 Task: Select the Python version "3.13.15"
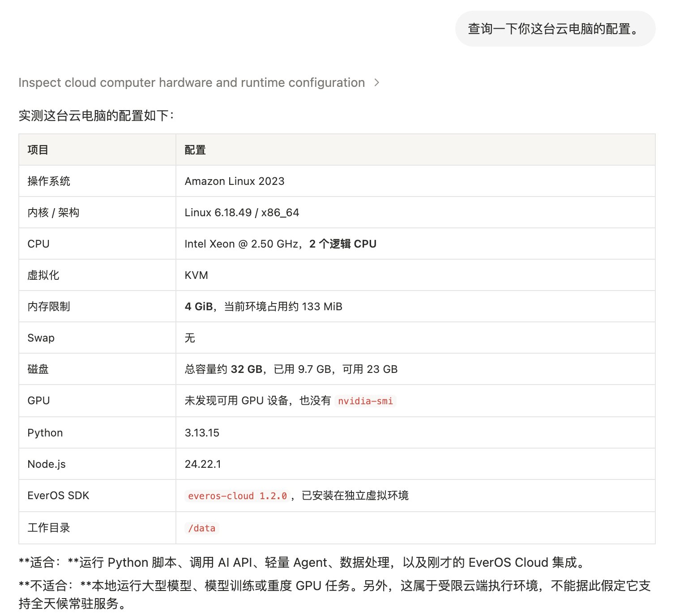202,432
